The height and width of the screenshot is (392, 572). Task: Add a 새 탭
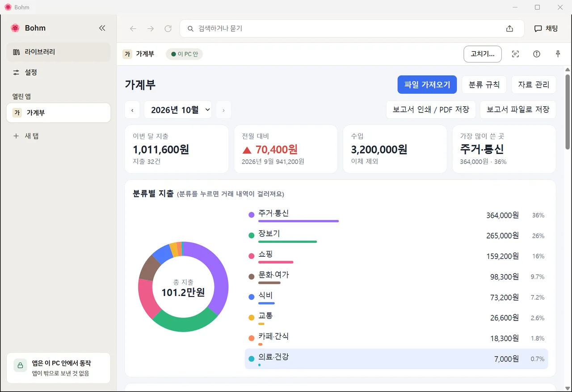[59, 136]
